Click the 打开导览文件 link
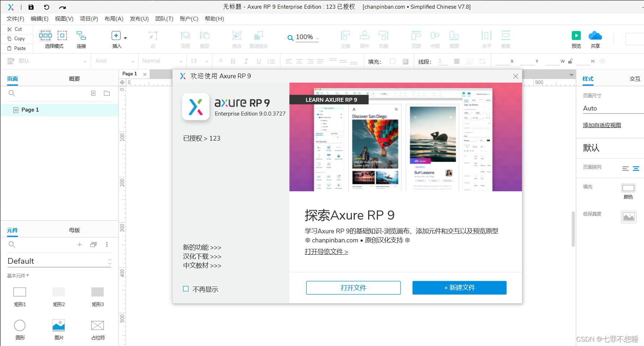The image size is (644, 346). click(x=326, y=251)
